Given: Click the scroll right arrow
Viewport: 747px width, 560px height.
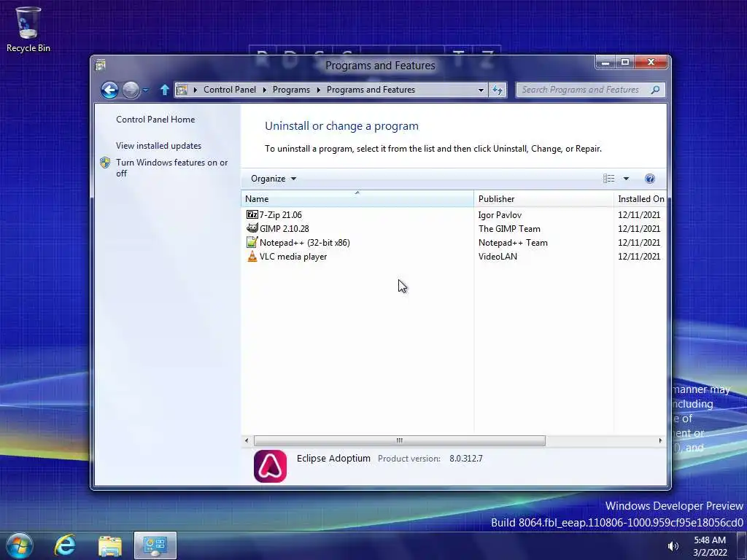Looking at the screenshot, I should point(660,440).
